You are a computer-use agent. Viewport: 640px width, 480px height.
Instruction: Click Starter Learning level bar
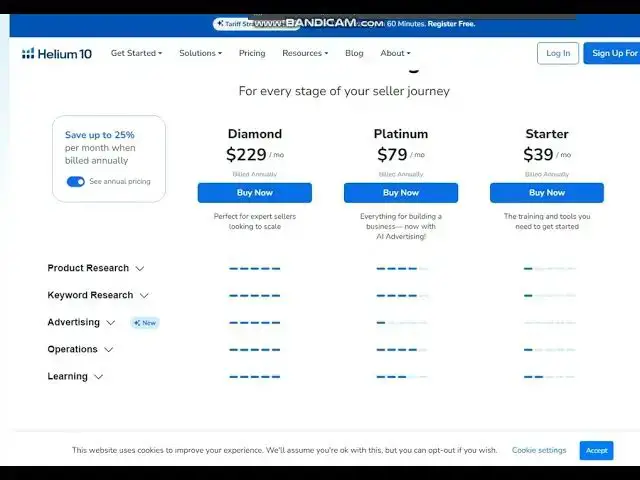[x=549, y=377]
